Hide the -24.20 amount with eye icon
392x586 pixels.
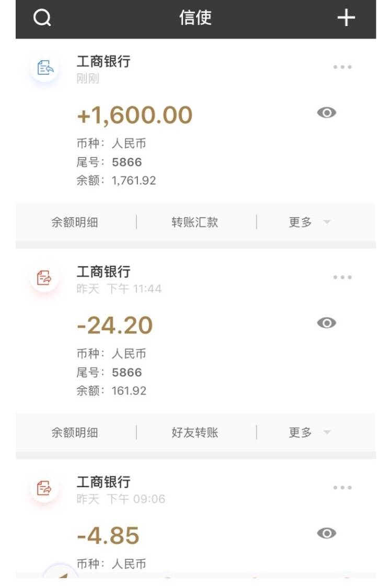click(327, 323)
